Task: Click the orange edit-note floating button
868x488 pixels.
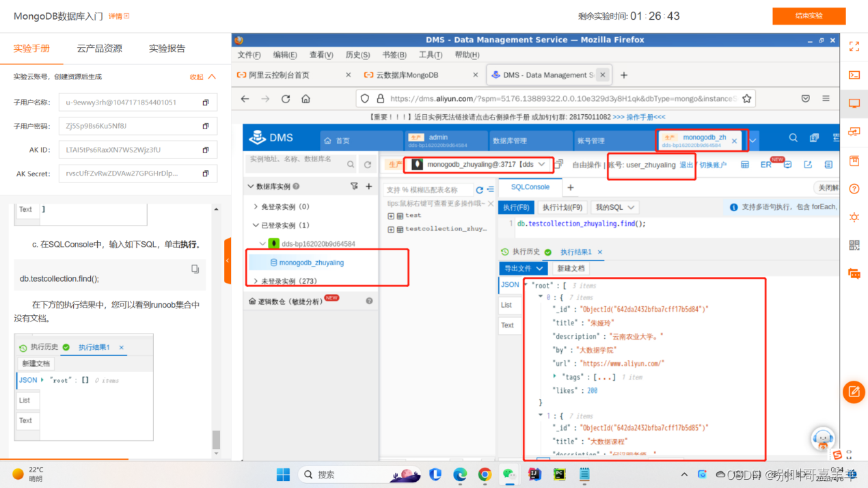Action: coord(854,392)
